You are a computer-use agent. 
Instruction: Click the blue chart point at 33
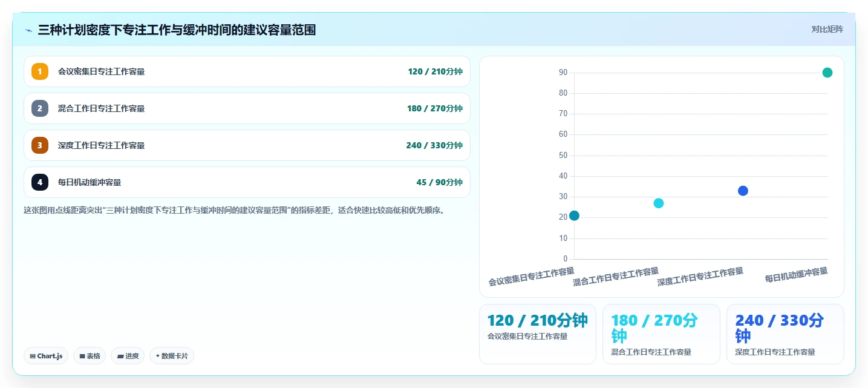(743, 191)
